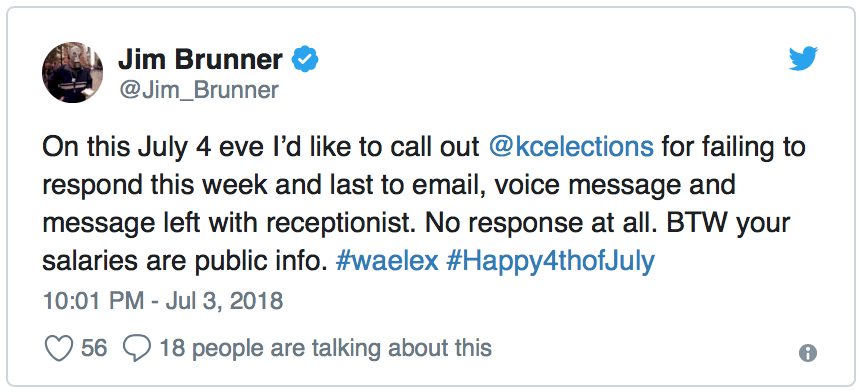Viewport: 860px width, 392px height.
Task: Click the reply speech bubble icon
Action: click(137, 348)
